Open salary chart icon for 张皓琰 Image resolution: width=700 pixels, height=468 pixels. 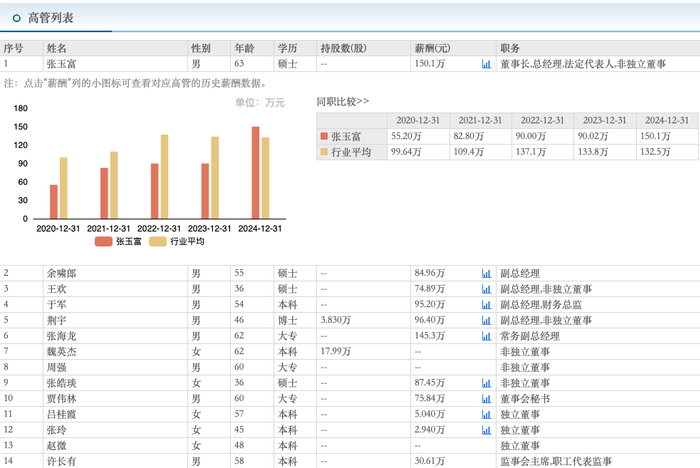(486, 383)
